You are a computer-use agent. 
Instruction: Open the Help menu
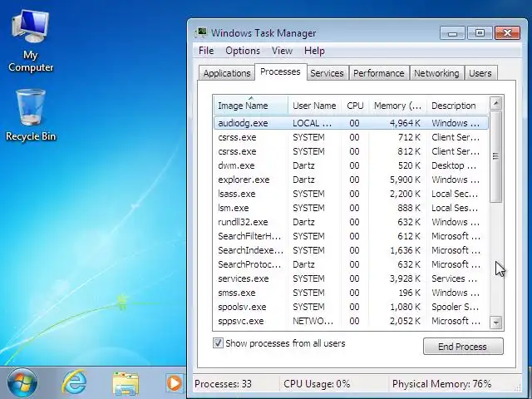pos(314,51)
